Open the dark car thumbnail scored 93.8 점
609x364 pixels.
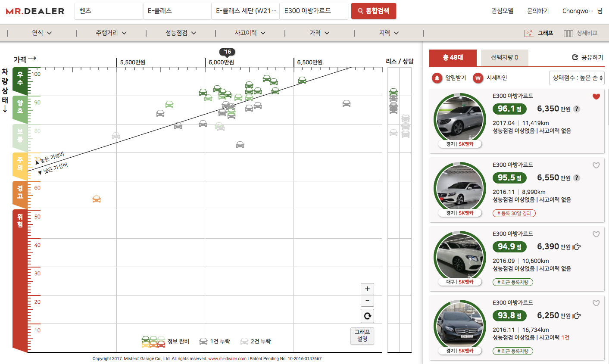(x=460, y=326)
